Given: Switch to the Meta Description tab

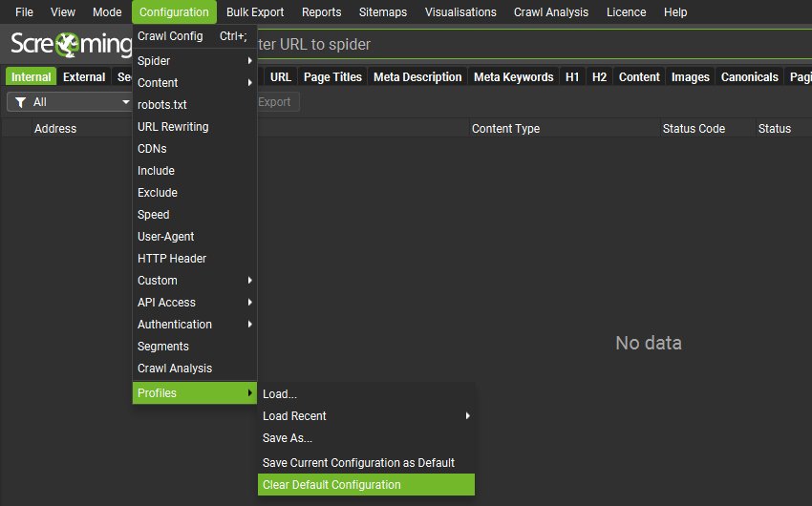Looking at the screenshot, I should tap(417, 77).
